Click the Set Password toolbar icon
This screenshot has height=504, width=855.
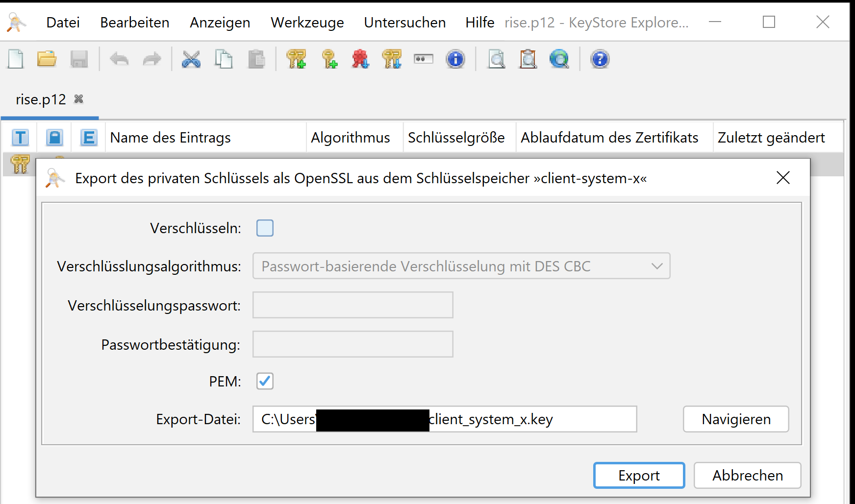point(423,59)
